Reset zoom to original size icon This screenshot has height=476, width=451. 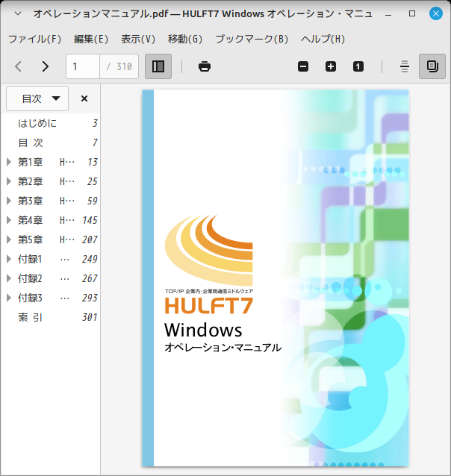(x=358, y=66)
